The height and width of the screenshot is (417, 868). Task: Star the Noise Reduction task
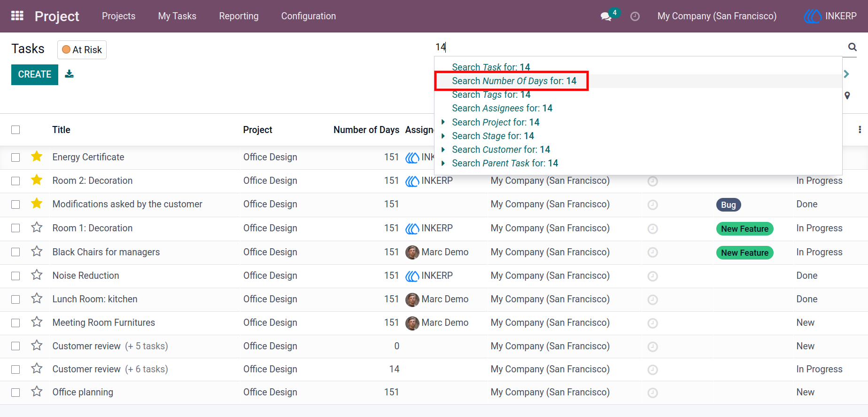pyautogui.click(x=37, y=275)
